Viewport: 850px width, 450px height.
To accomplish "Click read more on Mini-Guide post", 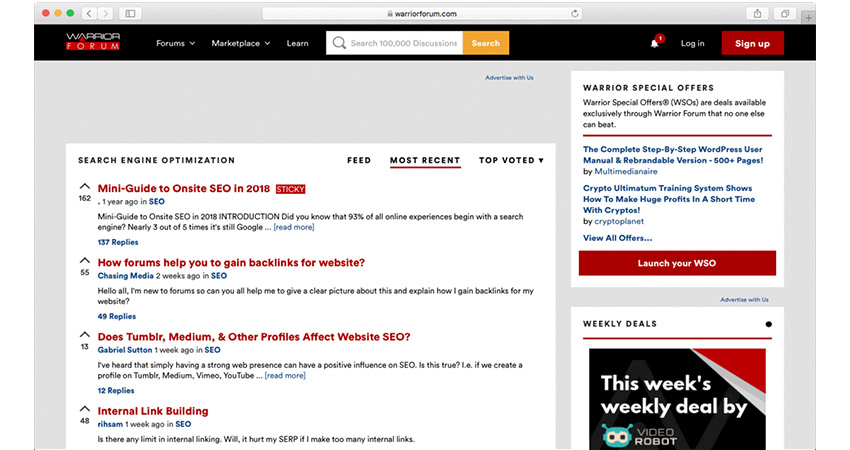I will coord(294,227).
